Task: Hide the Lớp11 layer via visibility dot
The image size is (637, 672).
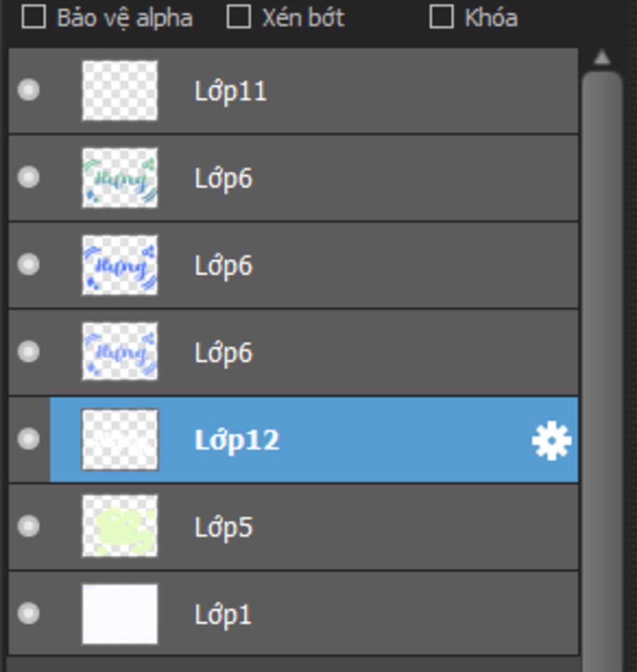Action: (29, 90)
